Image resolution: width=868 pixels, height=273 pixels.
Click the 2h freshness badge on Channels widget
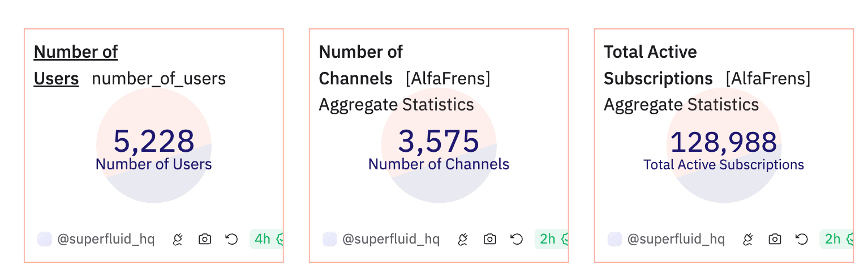[x=551, y=240]
